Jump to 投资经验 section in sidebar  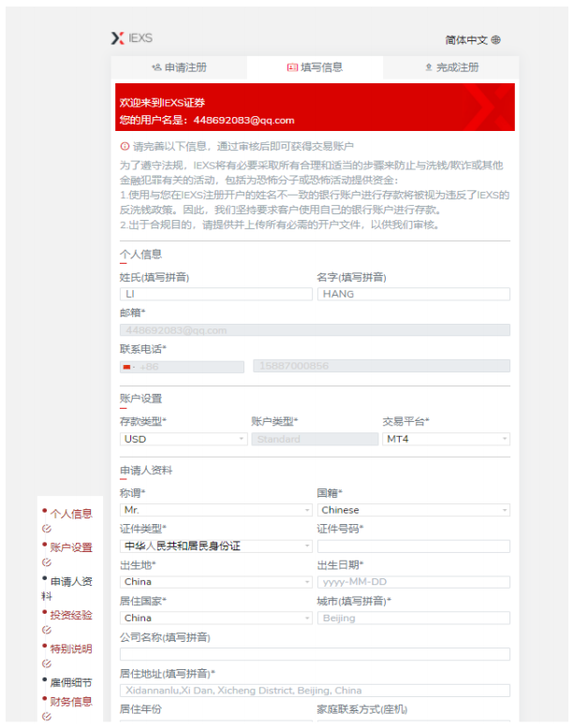[71, 616]
